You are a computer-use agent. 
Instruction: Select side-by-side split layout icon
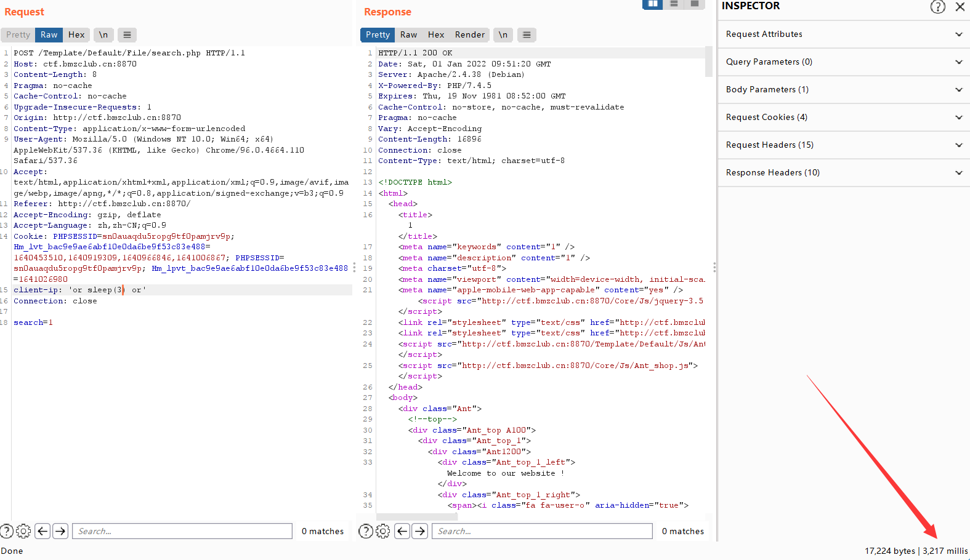click(x=652, y=4)
